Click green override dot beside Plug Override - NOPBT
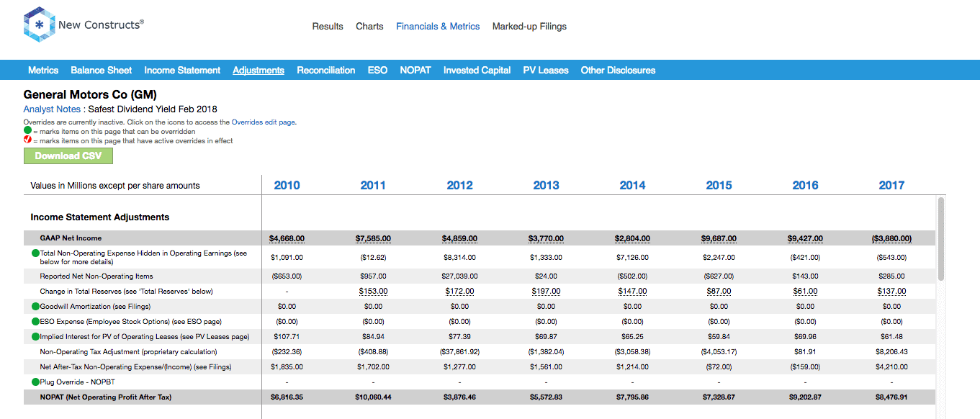The height and width of the screenshot is (419, 980). (x=35, y=382)
